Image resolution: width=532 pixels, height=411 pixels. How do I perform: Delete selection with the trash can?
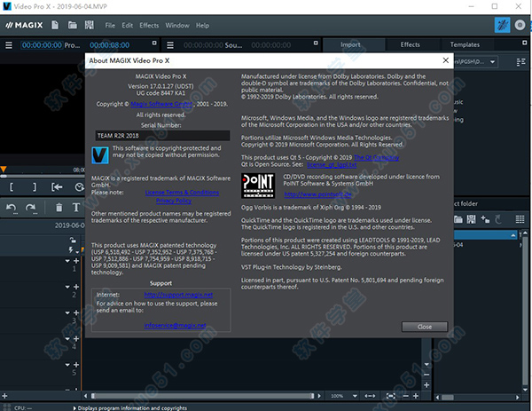59,208
